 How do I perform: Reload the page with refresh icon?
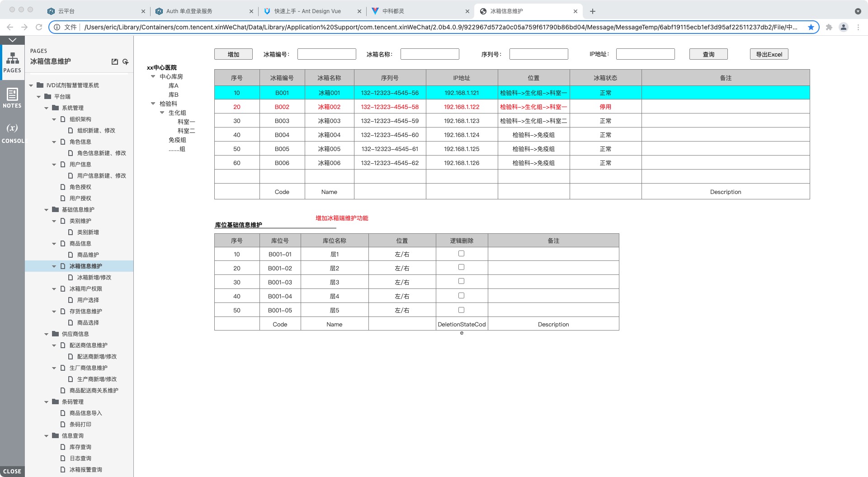(39, 27)
